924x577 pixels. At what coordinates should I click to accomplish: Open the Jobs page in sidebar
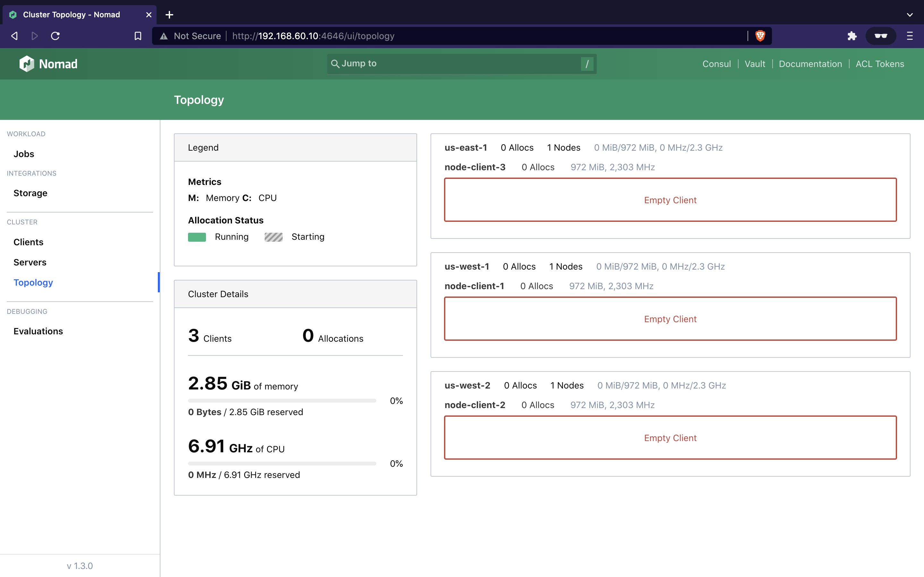coord(24,154)
